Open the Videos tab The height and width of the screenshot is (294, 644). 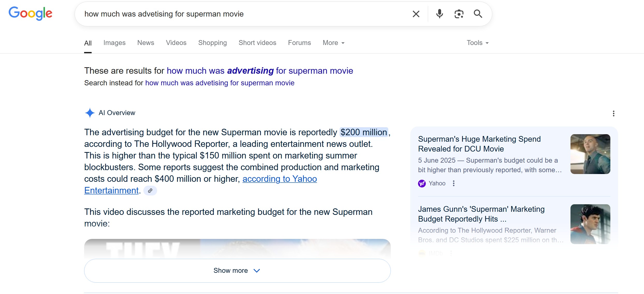pos(176,43)
